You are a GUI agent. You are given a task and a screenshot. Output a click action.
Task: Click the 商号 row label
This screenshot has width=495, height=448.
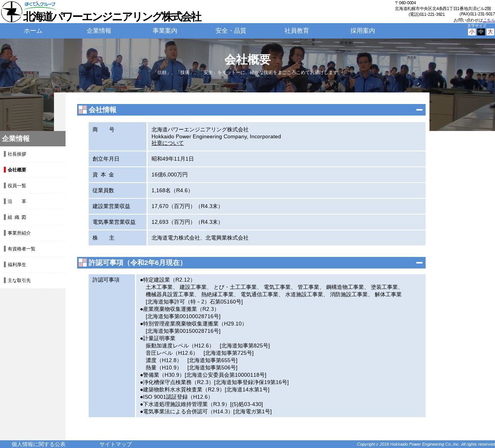click(x=103, y=129)
